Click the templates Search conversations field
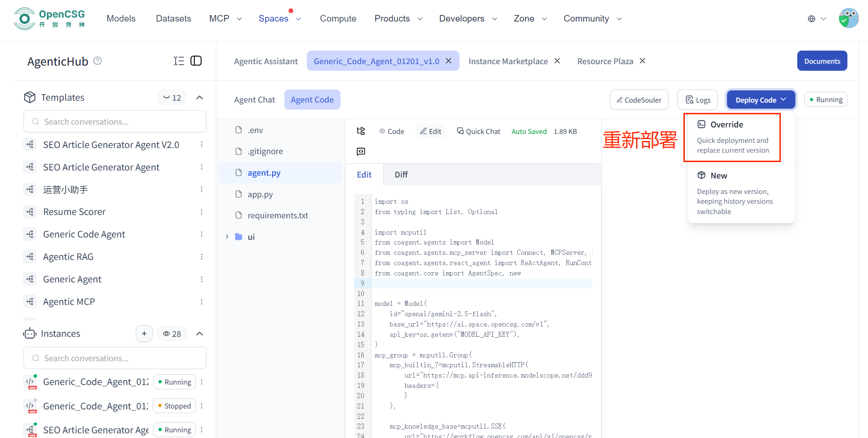Image resolution: width=868 pixels, height=438 pixels. [115, 122]
